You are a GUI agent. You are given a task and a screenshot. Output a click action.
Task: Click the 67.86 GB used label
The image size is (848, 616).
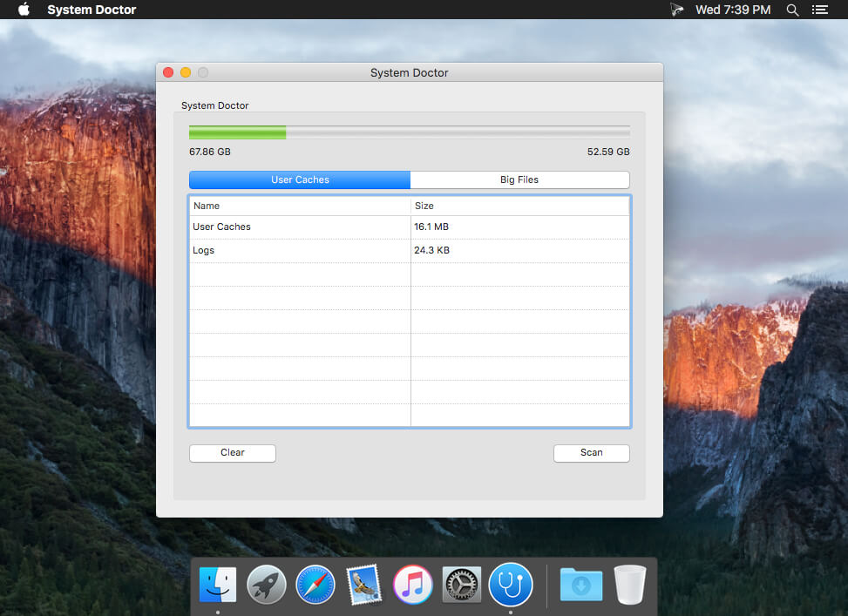click(210, 152)
